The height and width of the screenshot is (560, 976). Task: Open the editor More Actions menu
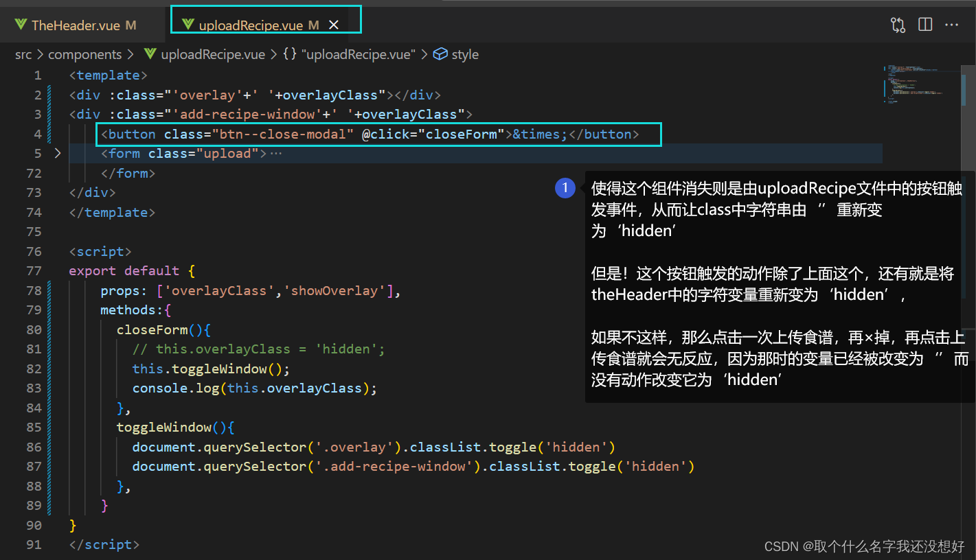pyautogui.click(x=951, y=25)
